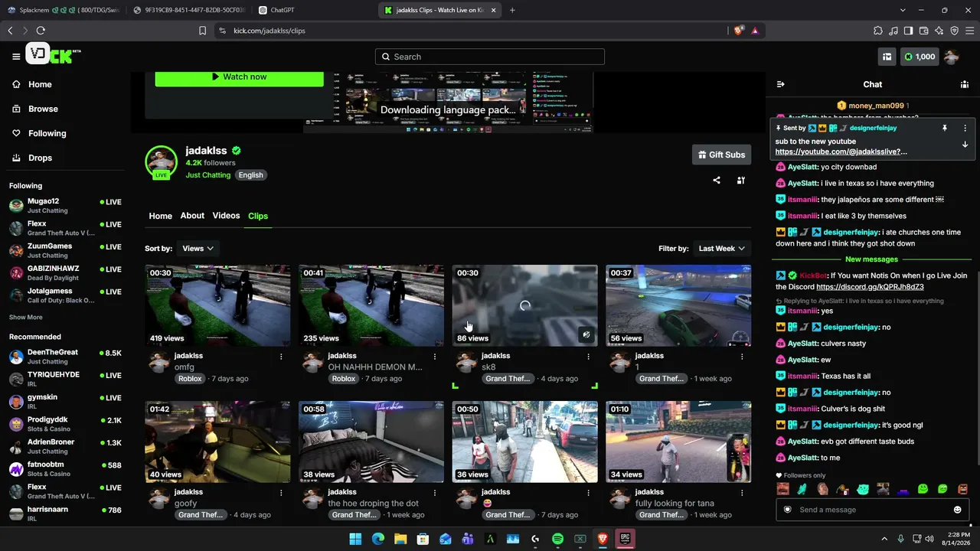Open Drops from the sidebar
The height and width of the screenshot is (551, 980).
point(32,158)
